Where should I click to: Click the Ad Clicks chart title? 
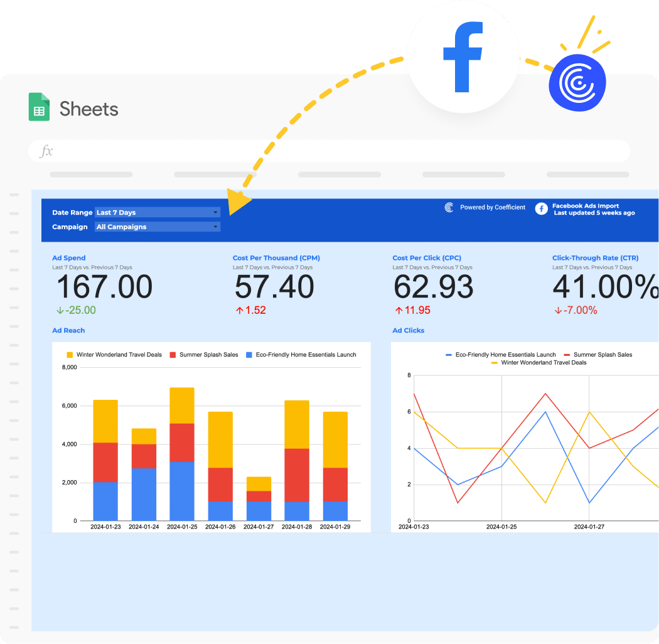point(408,330)
